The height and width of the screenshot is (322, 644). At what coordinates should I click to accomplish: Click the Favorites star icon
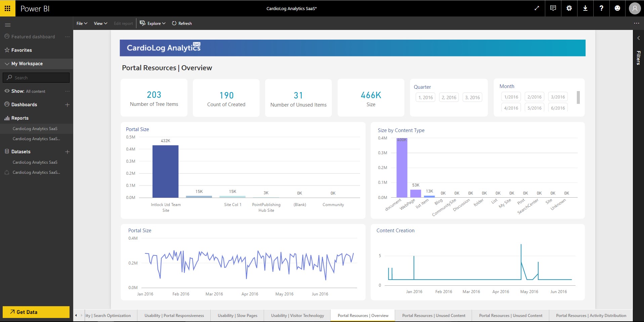pos(7,50)
